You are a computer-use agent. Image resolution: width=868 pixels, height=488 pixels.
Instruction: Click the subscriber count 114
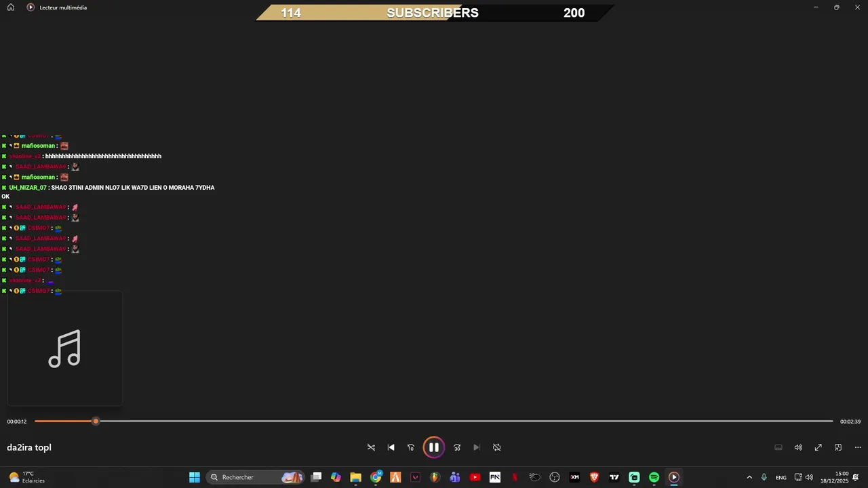tap(291, 13)
